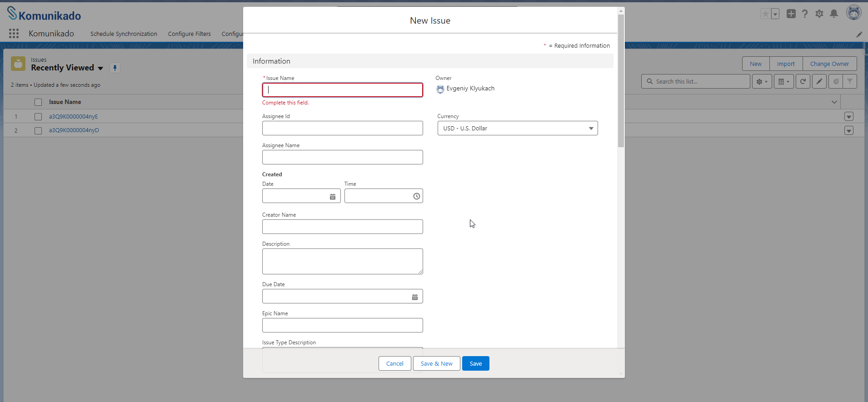Click the edit list pencil icon

click(819, 81)
